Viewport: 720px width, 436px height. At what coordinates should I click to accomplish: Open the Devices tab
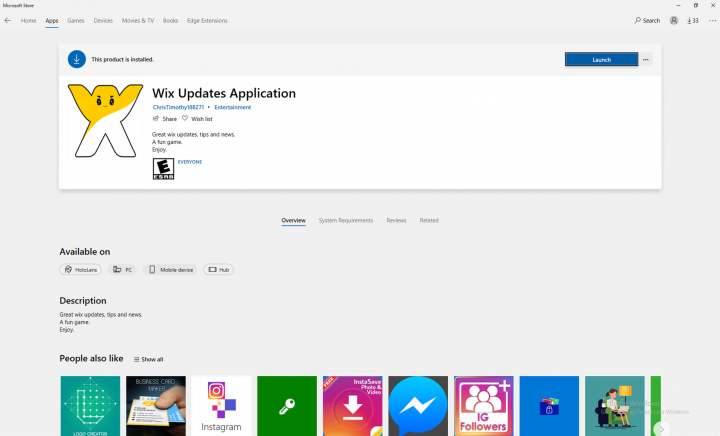point(103,21)
